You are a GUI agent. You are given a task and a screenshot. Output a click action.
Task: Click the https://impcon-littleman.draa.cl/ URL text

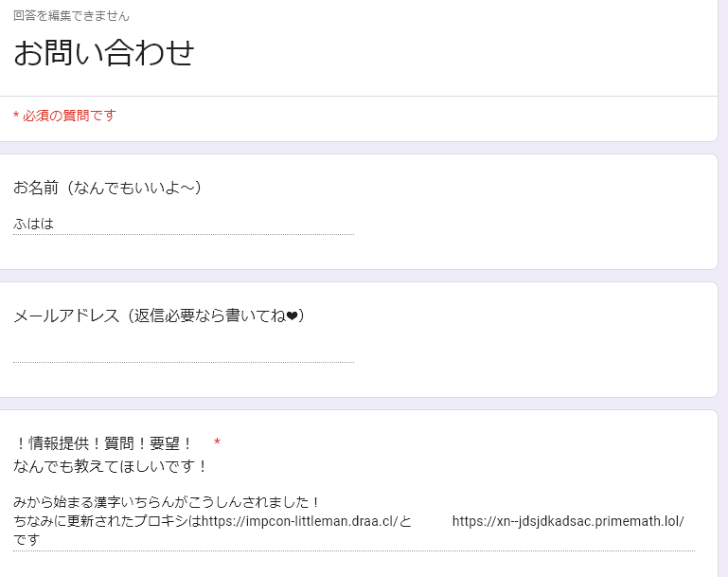[x=300, y=521]
